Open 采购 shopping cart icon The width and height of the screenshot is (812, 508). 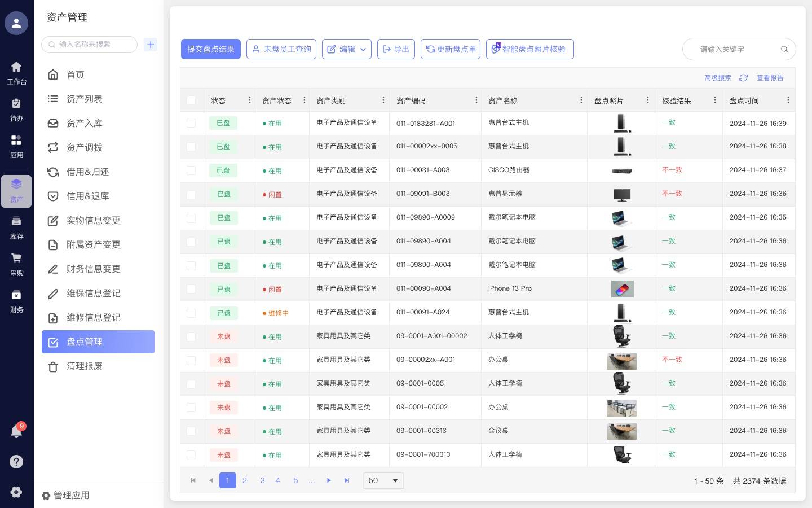point(16,263)
